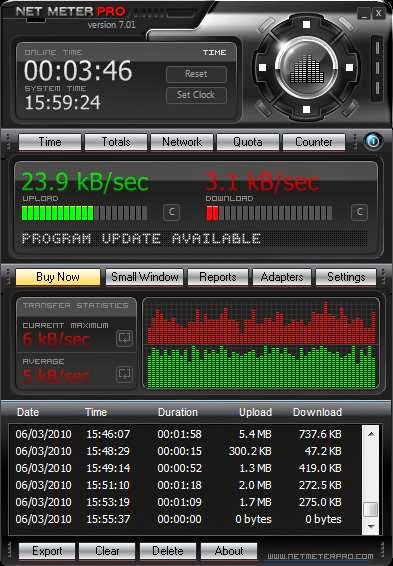Viewport: 393px width, 566px height.
Task: Select the log row at 15:51:10
Action: click(x=185, y=485)
